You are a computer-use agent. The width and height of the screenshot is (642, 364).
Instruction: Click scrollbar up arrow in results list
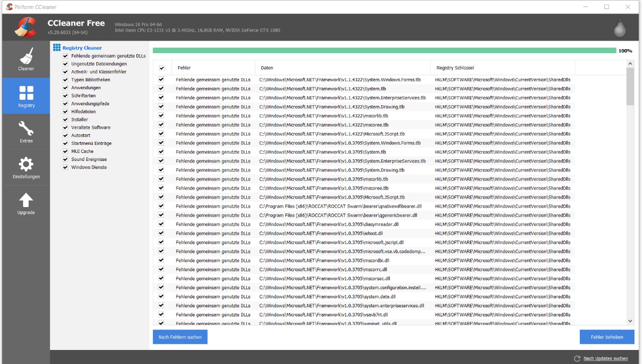[630, 64]
